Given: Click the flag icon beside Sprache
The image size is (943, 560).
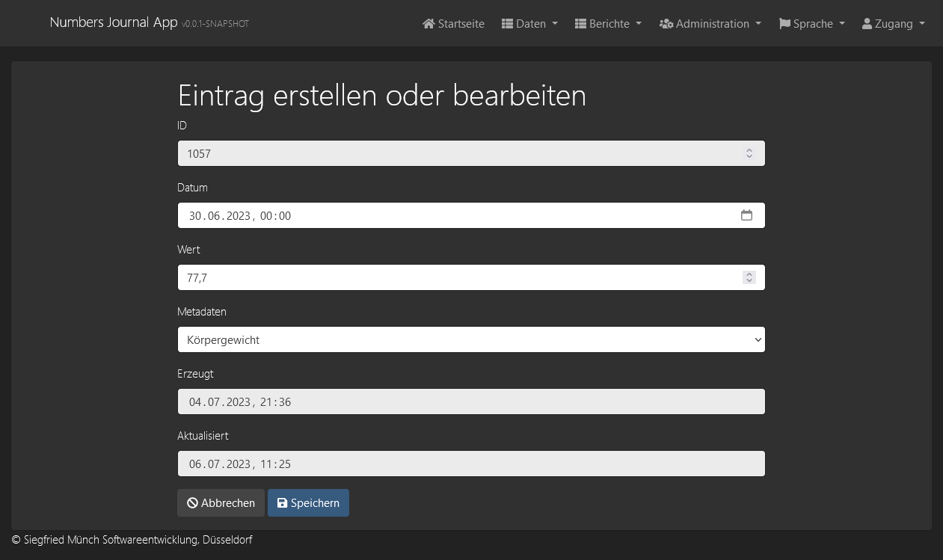Looking at the screenshot, I should [x=784, y=24].
